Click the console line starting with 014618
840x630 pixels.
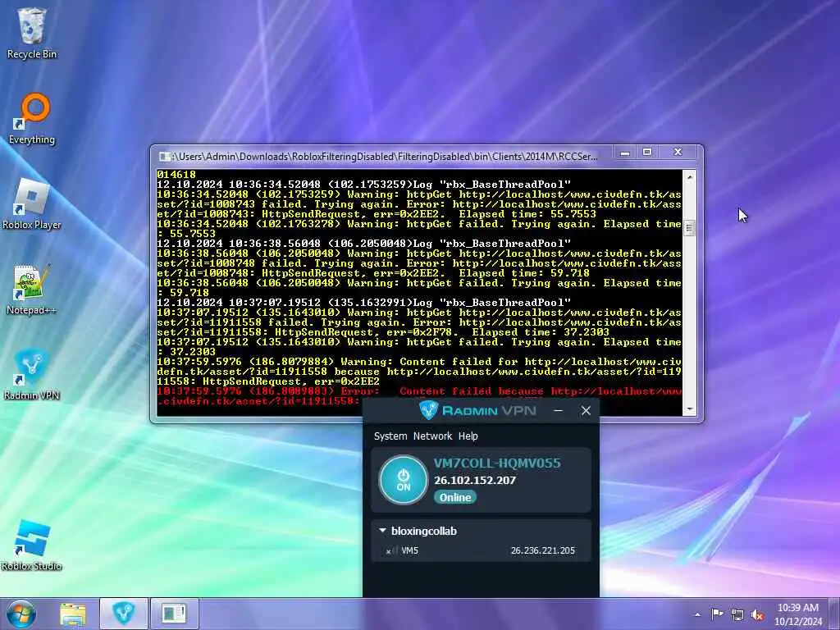(176, 175)
